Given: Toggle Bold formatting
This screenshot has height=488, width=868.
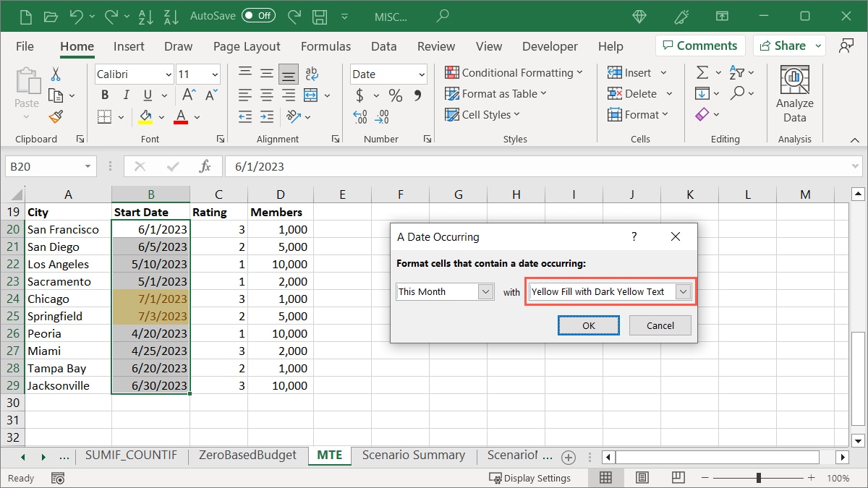Looking at the screenshot, I should [104, 95].
